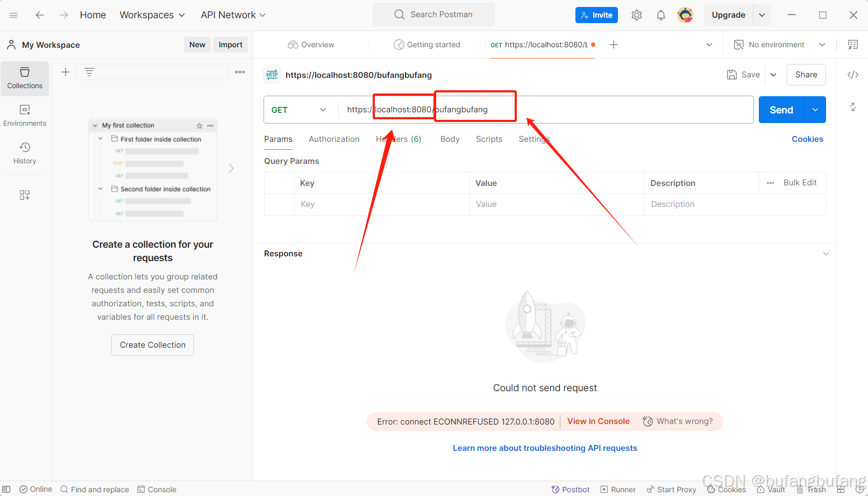868x496 pixels.
Task: Open the environment quick look icon
Action: pyautogui.click(x=853, y=45)
